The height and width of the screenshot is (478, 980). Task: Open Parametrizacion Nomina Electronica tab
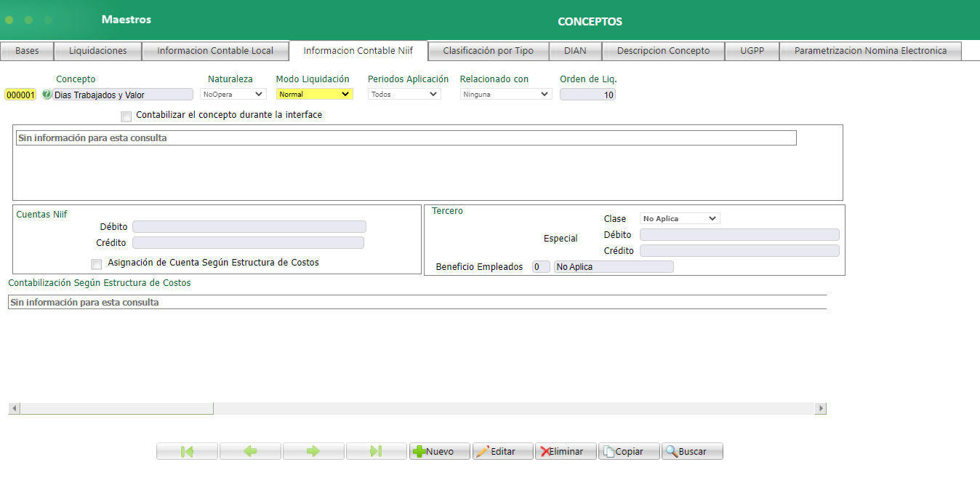(871, 51)
